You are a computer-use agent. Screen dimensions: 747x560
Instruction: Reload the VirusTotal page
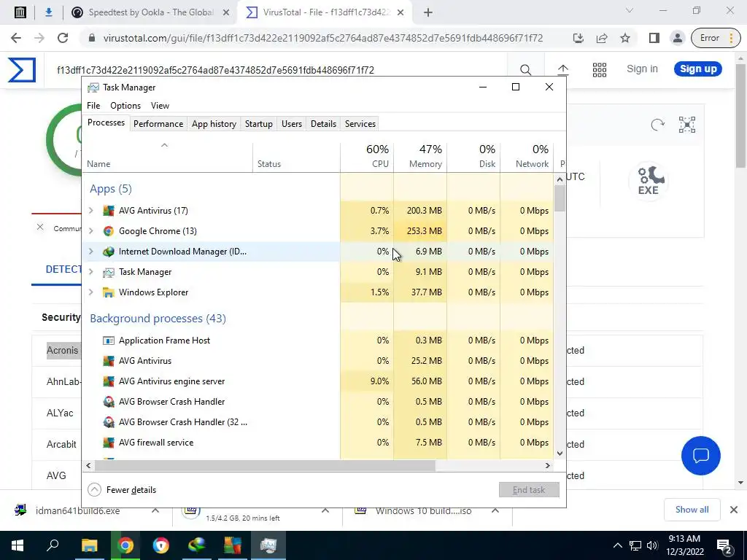coord(63,38)
